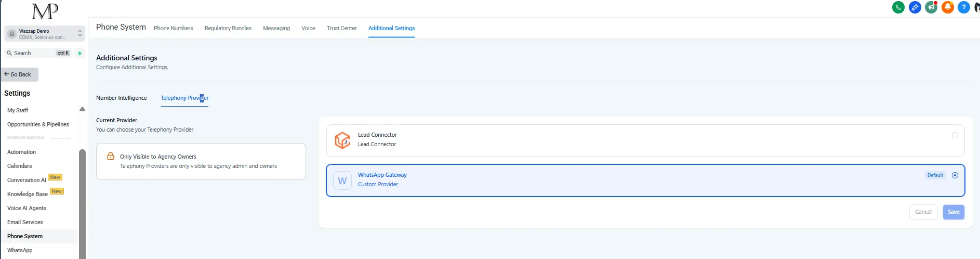
Task: Click the MP logo in the sidebar
Action: [x=45, y=11]
